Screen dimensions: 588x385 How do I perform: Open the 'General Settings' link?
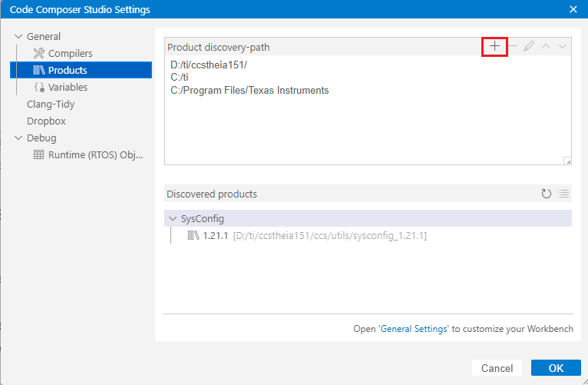pos(414,329)
